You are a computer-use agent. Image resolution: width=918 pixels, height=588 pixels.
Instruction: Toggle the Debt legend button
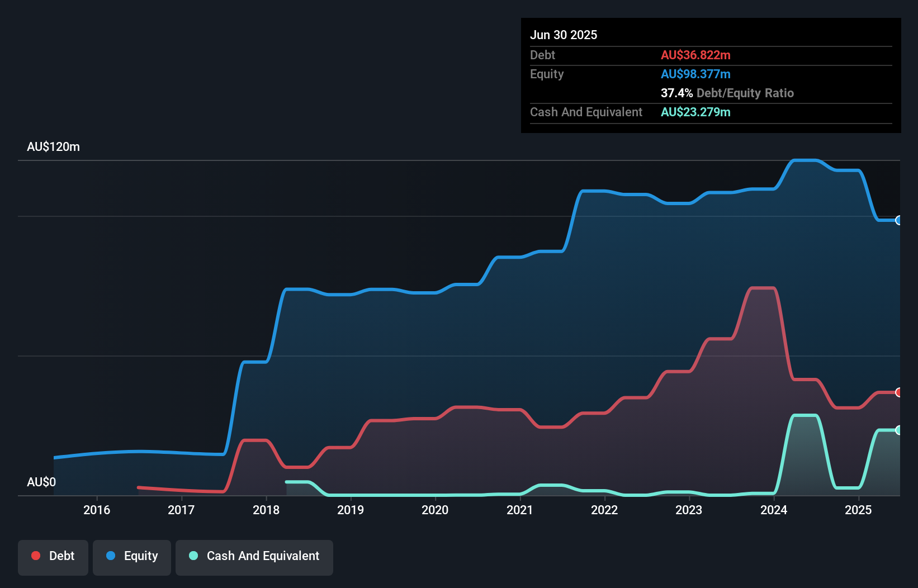53,557
